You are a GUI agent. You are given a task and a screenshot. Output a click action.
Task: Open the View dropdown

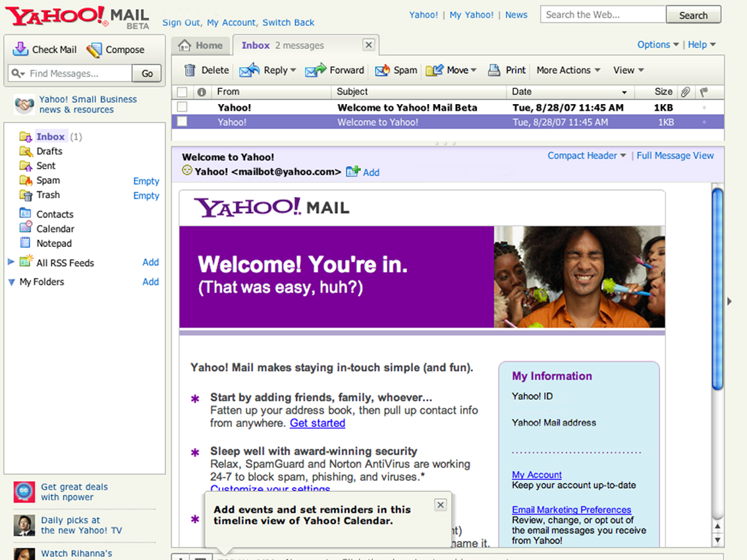tap(628, 70)
